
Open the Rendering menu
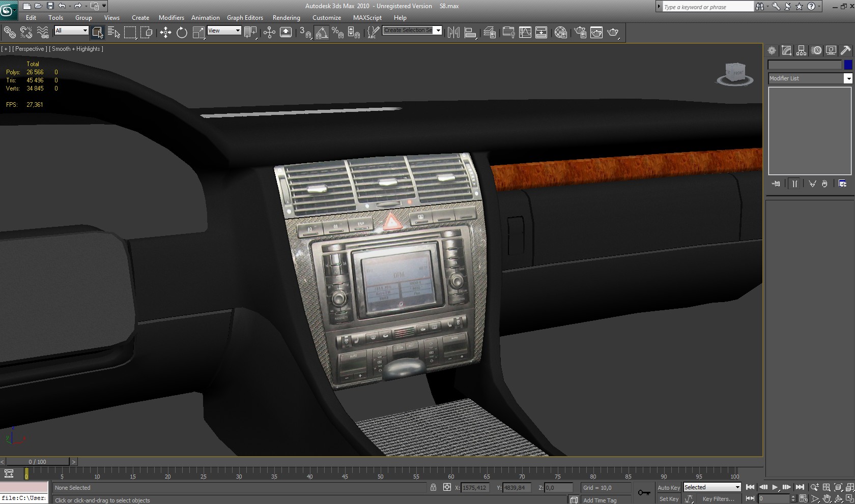pos(286,18)
